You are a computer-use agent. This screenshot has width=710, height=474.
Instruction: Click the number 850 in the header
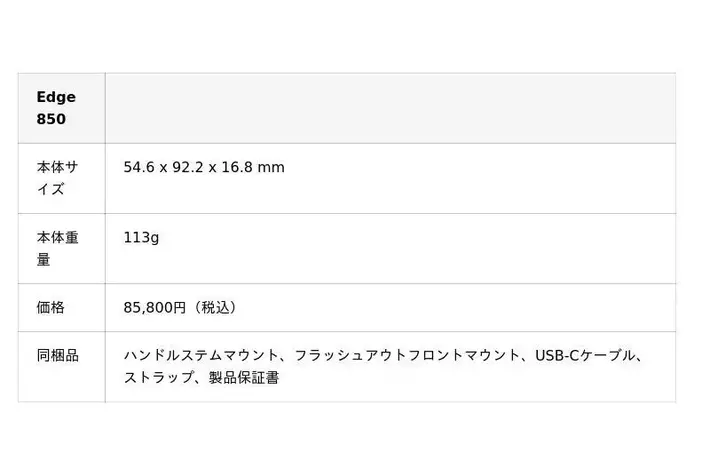click(51, 119)
